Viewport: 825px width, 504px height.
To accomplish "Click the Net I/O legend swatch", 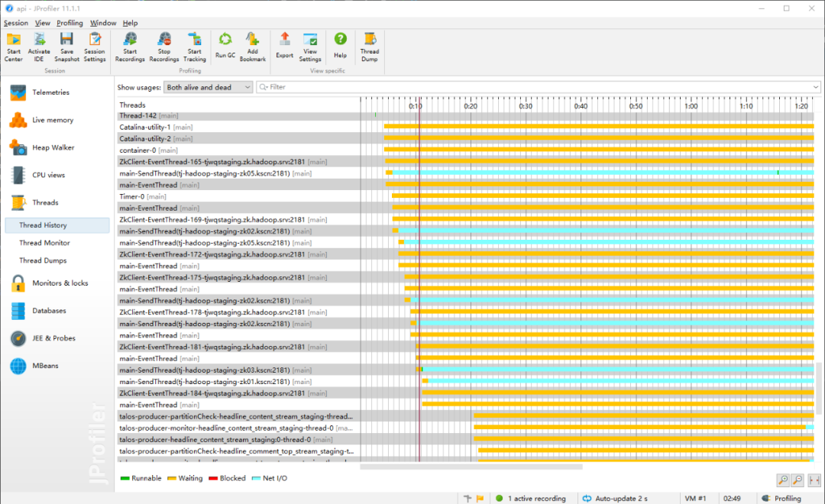I will click(256, 479).
